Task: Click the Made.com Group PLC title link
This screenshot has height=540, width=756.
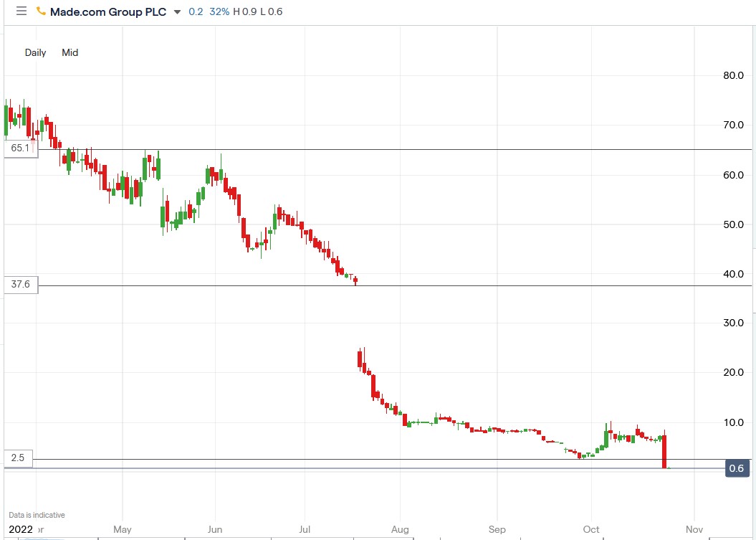Action: [107, 11]
